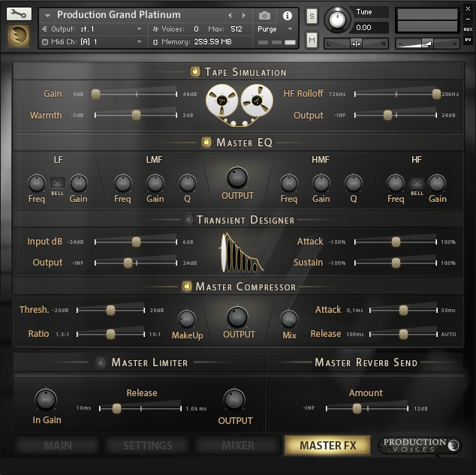Click the HMF Freq knob

[289, 183]
